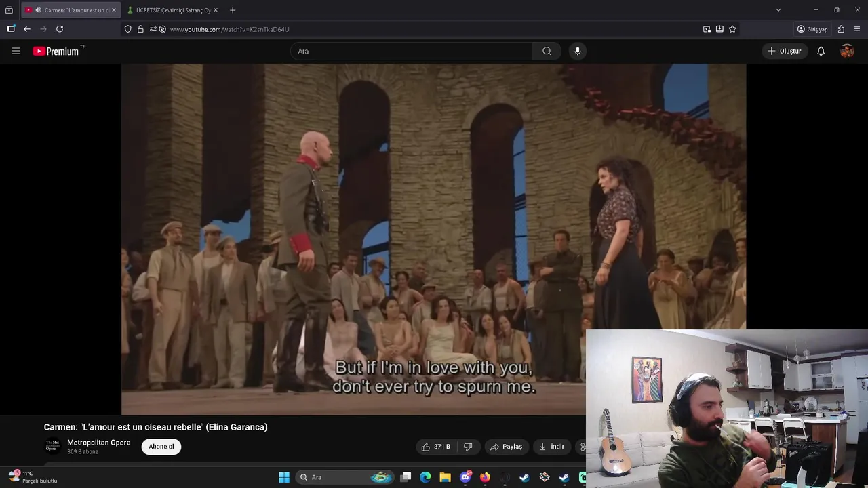
Task: Open Windows Start menu
Action: (x=284, y=477)
